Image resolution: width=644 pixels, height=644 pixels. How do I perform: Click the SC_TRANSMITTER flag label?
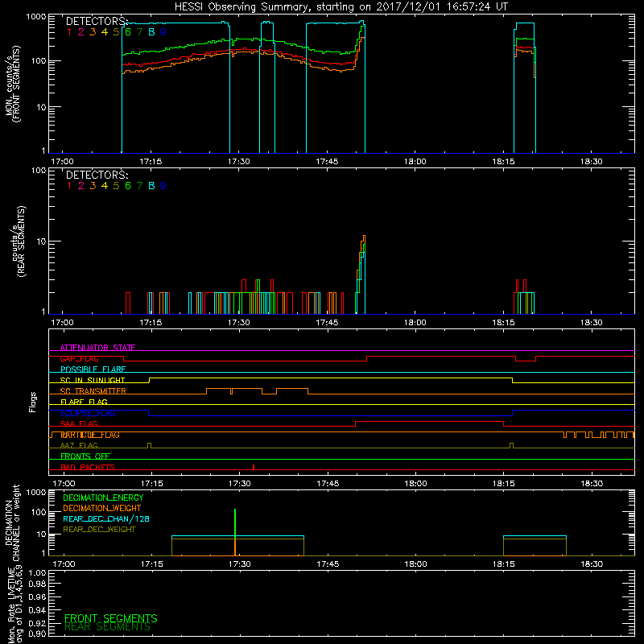[93, 391]
